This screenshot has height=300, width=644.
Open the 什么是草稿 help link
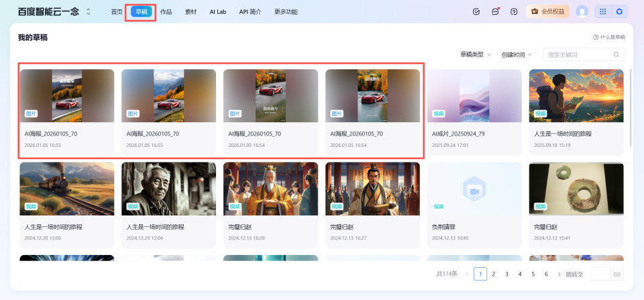609,37
